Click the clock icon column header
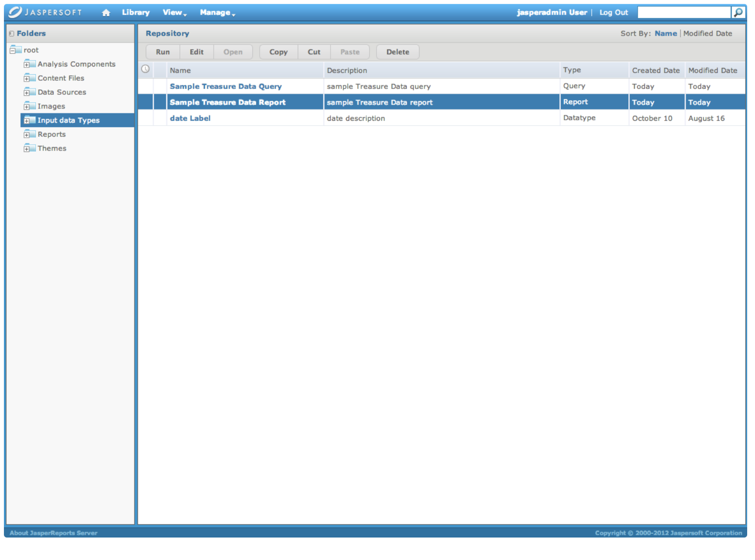The width and height of the screenshot is (755, 560). pyautogui.click(x=145, y=69)
